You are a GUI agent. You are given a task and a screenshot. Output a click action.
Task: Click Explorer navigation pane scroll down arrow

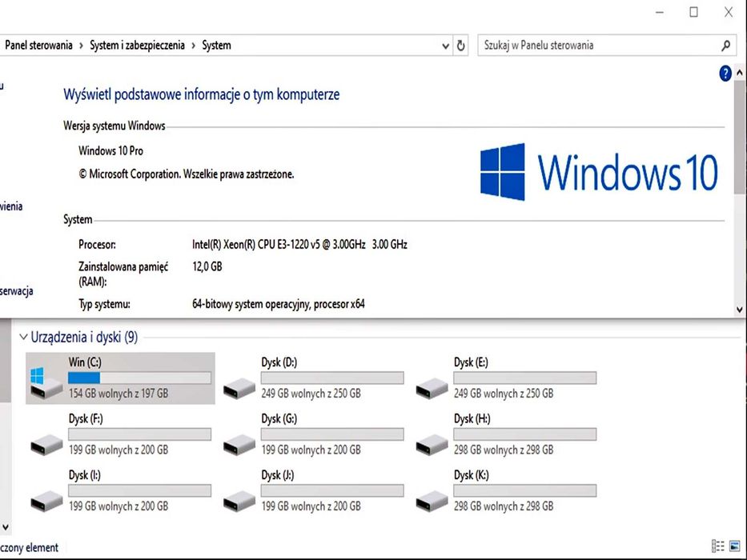(6, 527)
